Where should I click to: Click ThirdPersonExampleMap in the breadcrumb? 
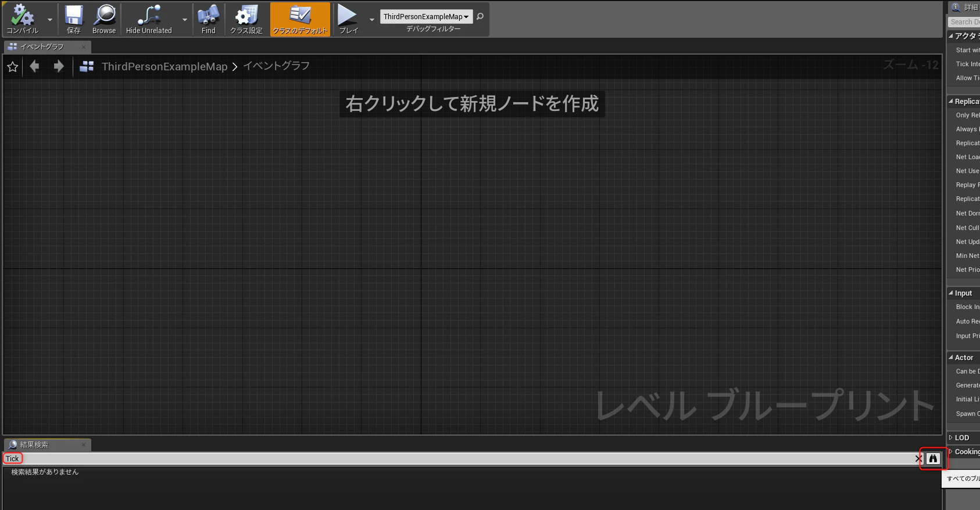tap(164, 67)
